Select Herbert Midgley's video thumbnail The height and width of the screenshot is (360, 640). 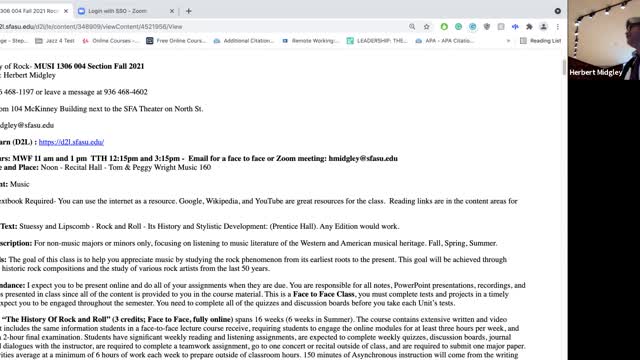(604, 40)
